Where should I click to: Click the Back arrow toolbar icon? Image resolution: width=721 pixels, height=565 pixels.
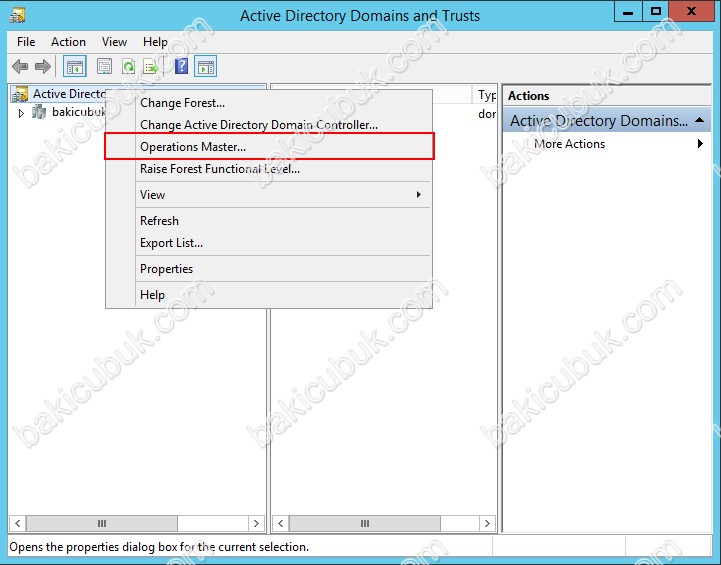point(20,67)
